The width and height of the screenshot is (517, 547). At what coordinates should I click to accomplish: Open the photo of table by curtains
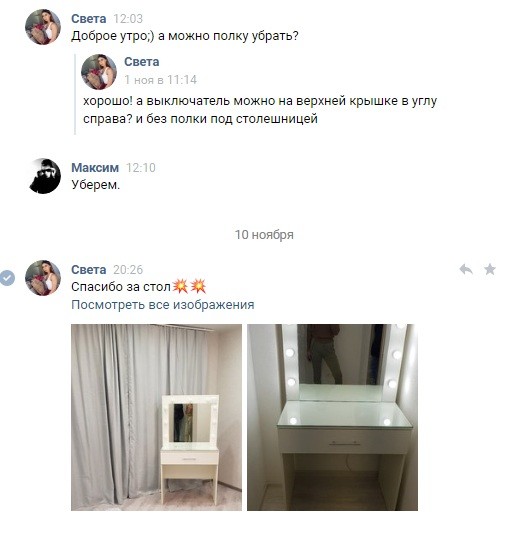(x=156, y=417)
